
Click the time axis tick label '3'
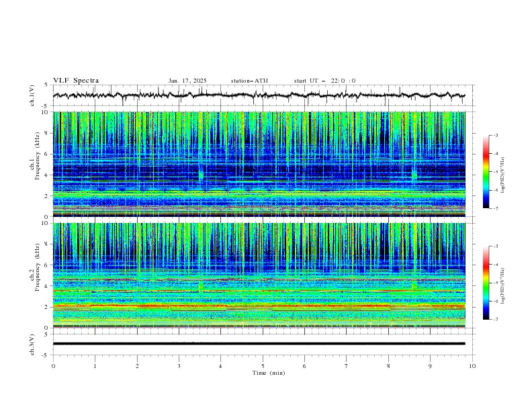pos(179,366)
